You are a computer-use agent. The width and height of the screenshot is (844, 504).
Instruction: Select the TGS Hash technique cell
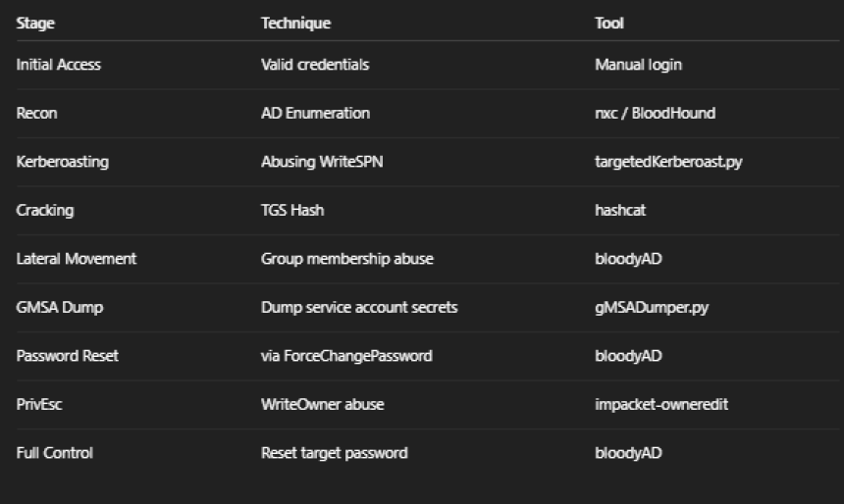(292, 210)
